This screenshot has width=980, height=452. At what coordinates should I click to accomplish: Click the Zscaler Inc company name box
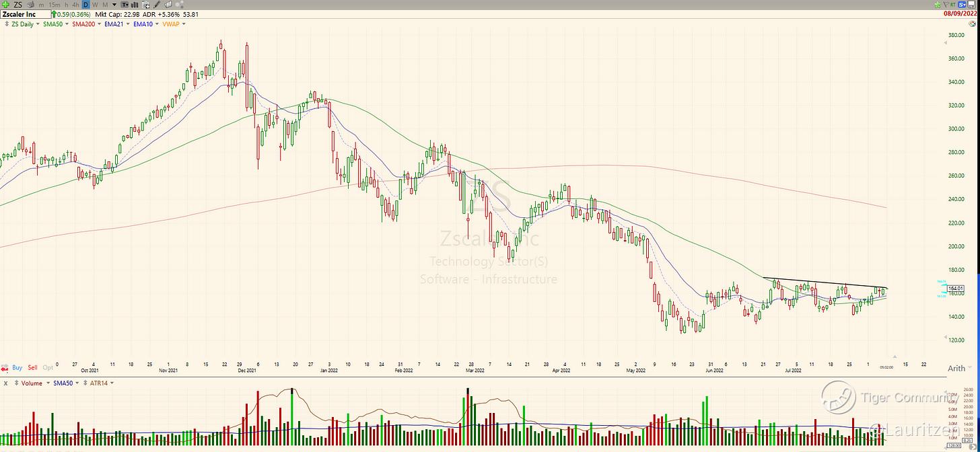(x=25, y=14)
